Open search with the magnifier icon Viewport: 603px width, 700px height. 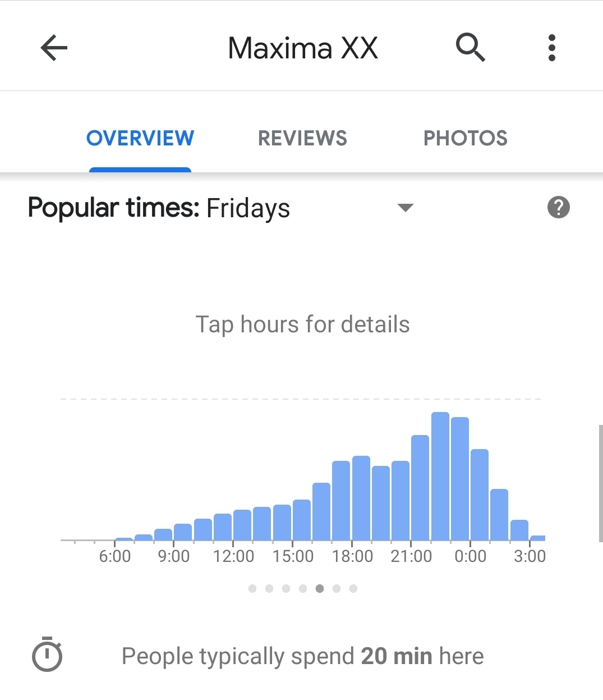point(470,47)
